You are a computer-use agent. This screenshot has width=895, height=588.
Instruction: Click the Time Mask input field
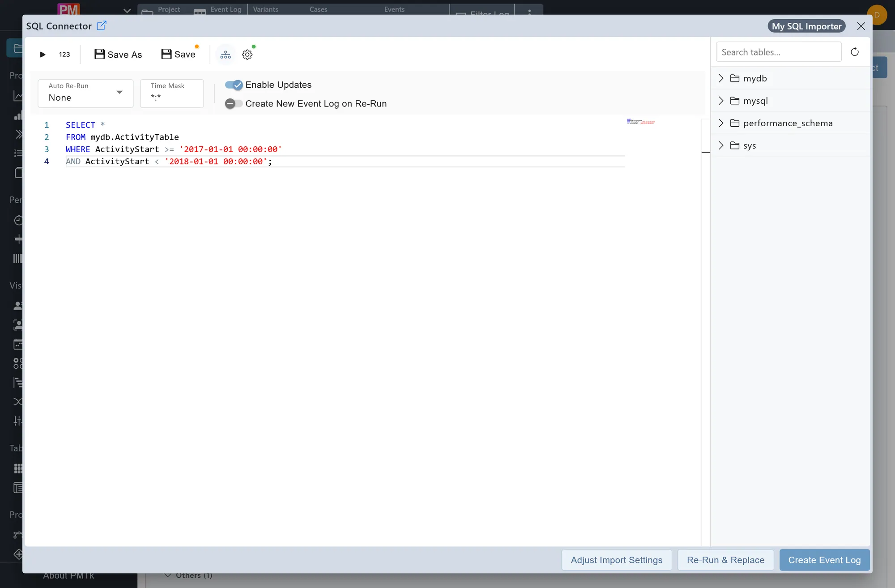(172, 93)
